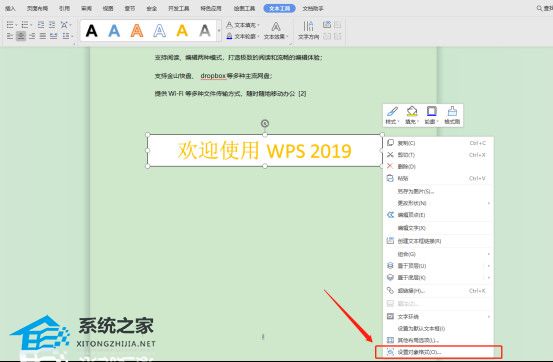
Task: Click the search icon at top right
Action: pos(540,8)
